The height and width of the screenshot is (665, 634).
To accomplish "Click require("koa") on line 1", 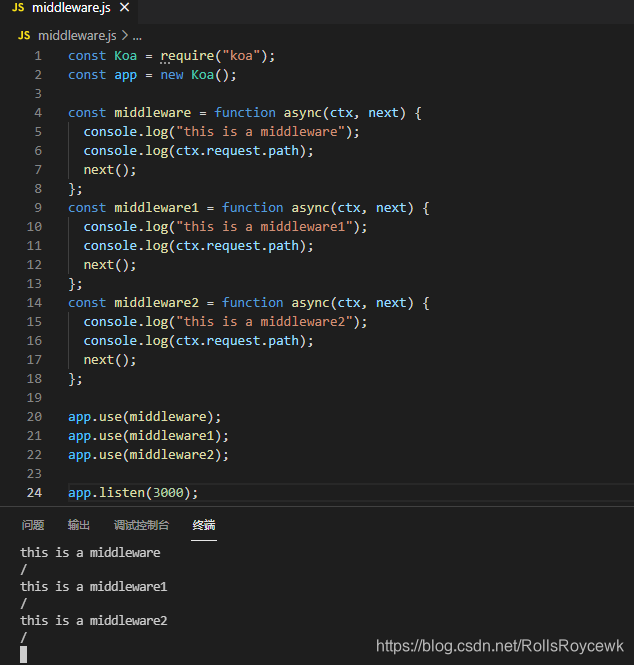I will click(x=214, y=56).
